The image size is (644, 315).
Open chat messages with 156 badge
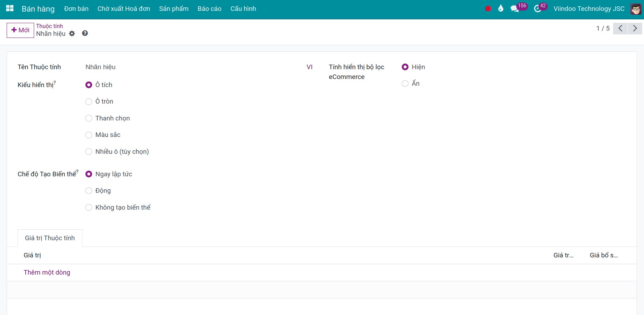pos(518,8)
